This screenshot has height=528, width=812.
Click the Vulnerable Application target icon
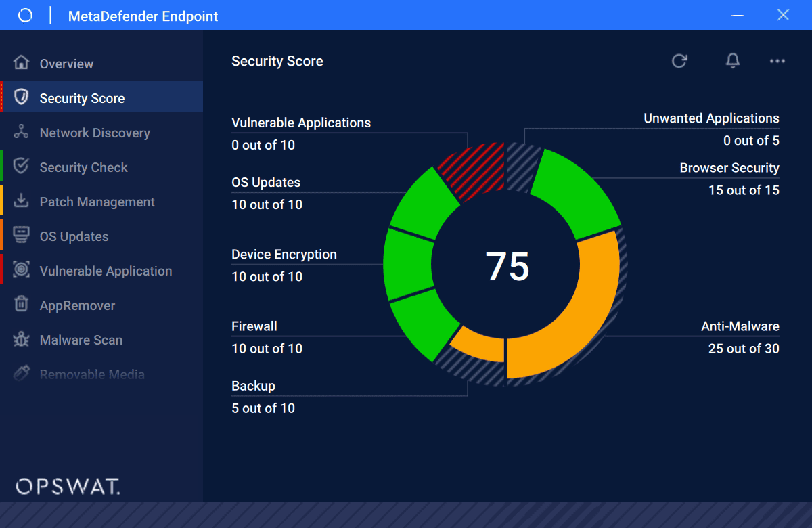pyautogui.click(x=22, y=270)
